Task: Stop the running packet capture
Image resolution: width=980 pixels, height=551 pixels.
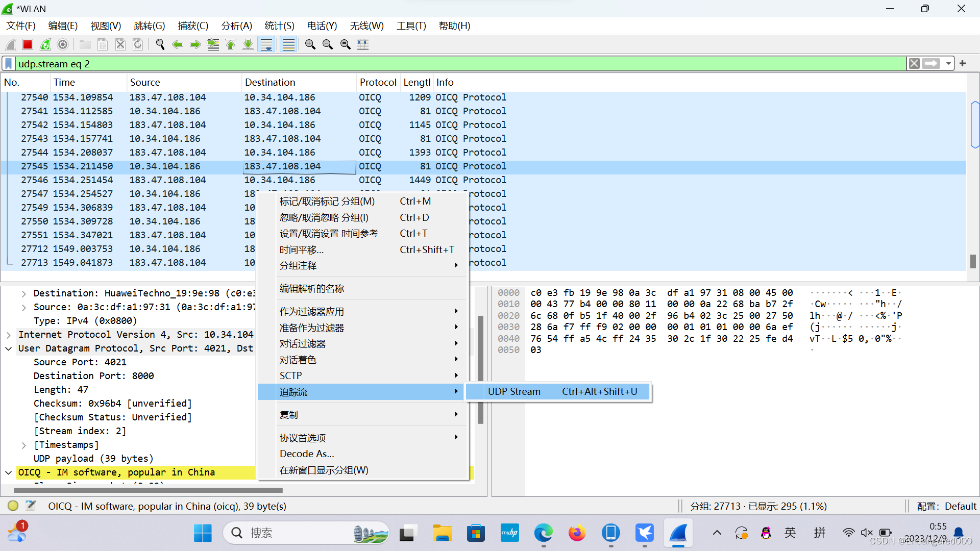Action: point(28,45)
